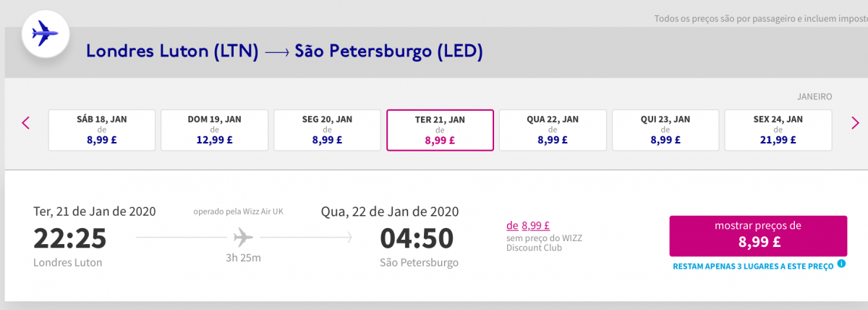Pick QUA 22, JAN date tab
The height and width of the screenshot is (310, 868).
click(x=553, y=130)
